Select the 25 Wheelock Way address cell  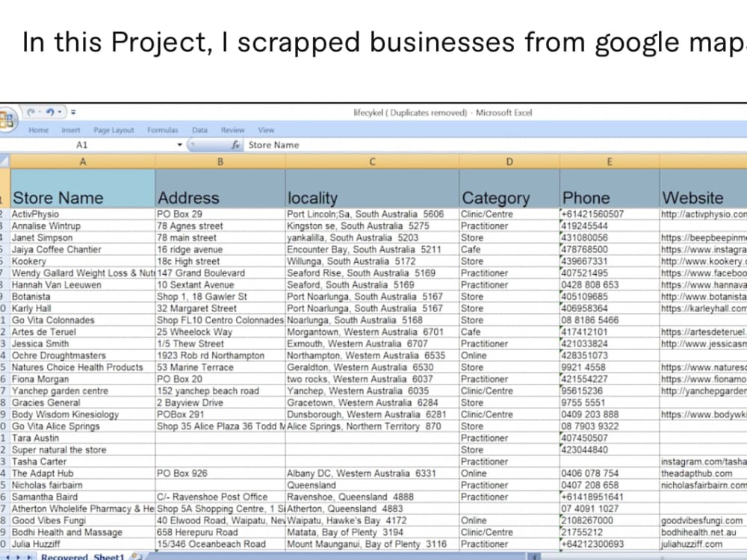tap(220, 332)
